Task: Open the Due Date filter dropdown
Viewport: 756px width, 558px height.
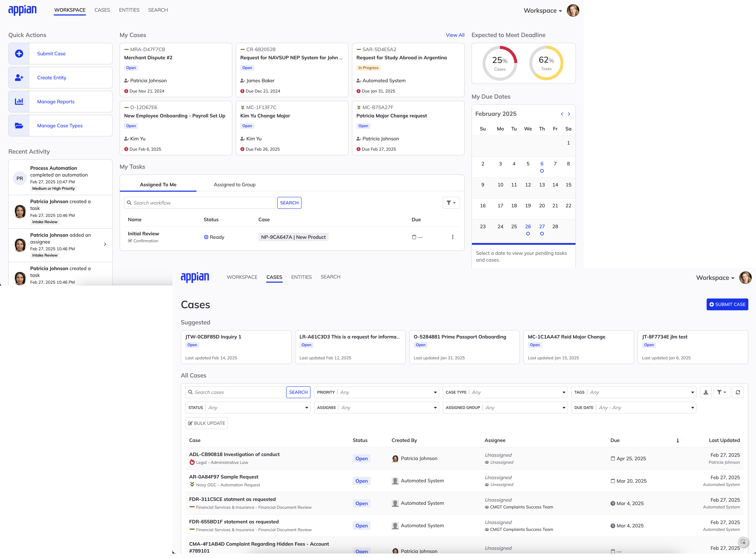Action: point(633,408)
